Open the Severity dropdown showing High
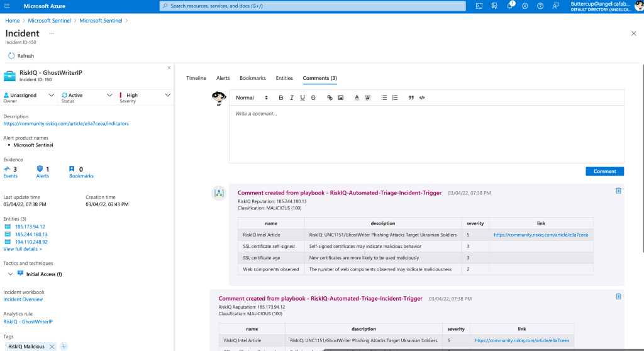 [145, 96]
